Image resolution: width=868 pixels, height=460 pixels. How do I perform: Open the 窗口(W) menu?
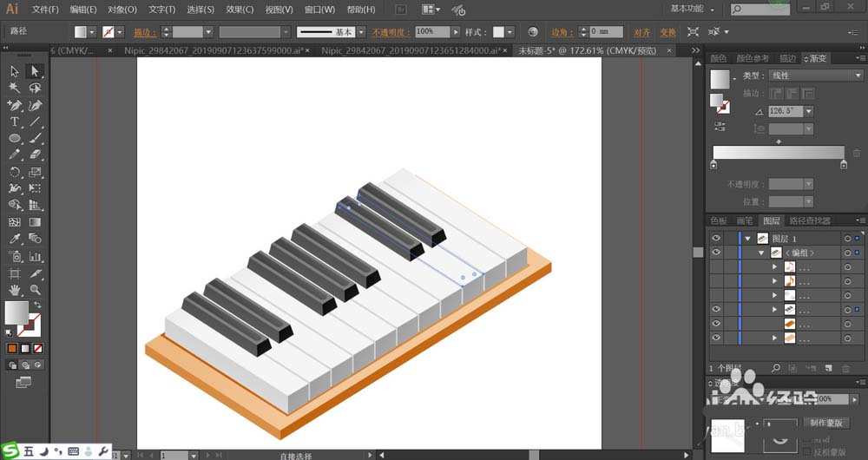[x=320, y=10]
